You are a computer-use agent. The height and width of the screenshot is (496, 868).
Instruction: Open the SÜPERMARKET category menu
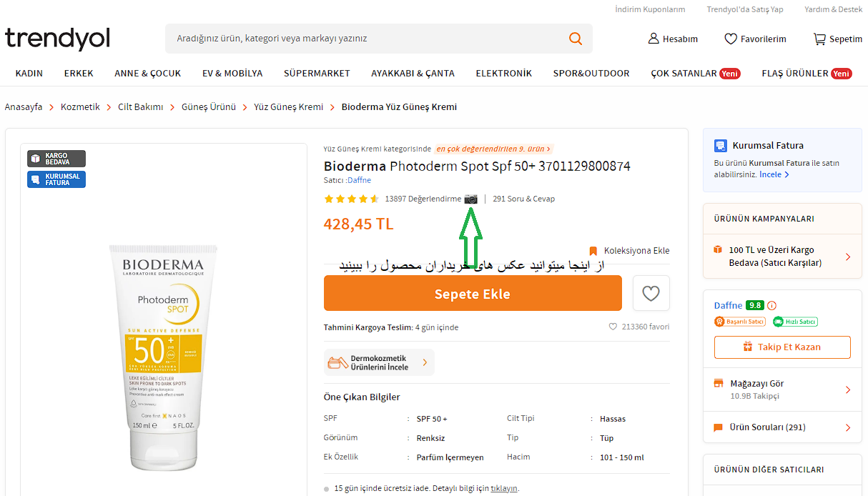tap(317, 73)
